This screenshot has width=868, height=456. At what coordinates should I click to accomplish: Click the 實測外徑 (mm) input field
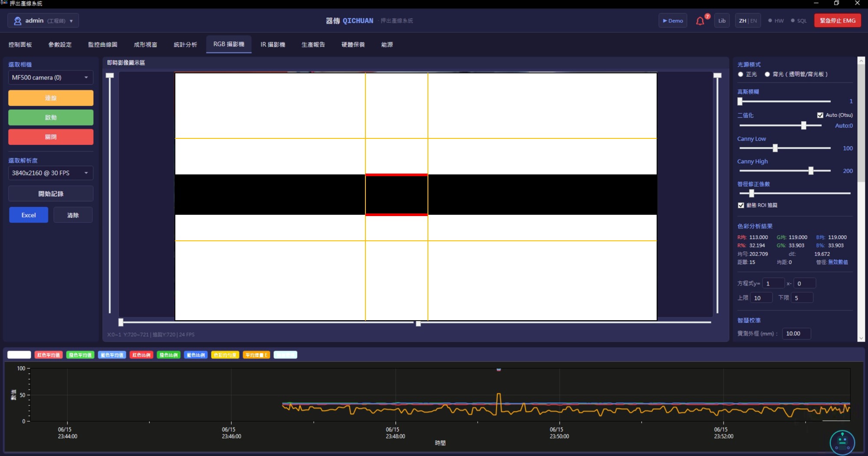796,333
